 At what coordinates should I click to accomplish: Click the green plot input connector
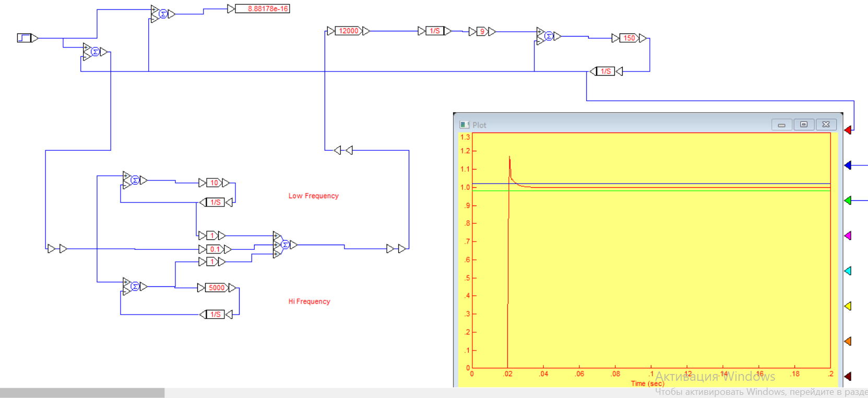(x=848, y=200)
